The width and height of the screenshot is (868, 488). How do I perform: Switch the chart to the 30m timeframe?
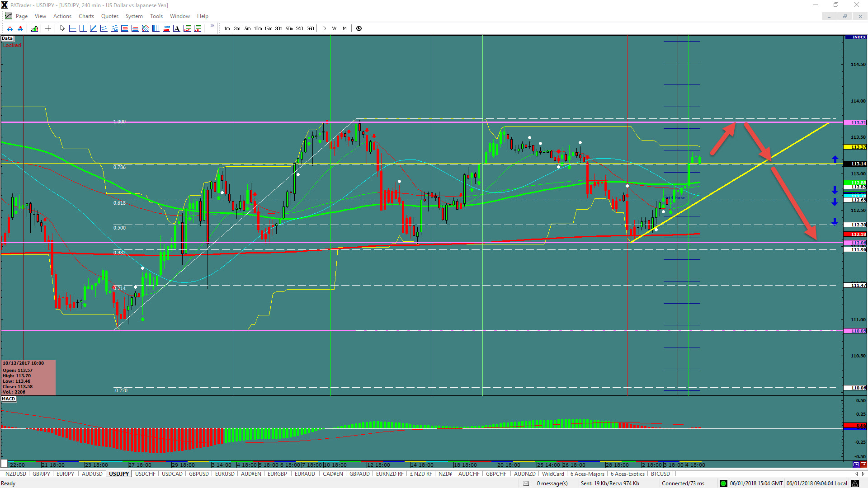[278, 28]
